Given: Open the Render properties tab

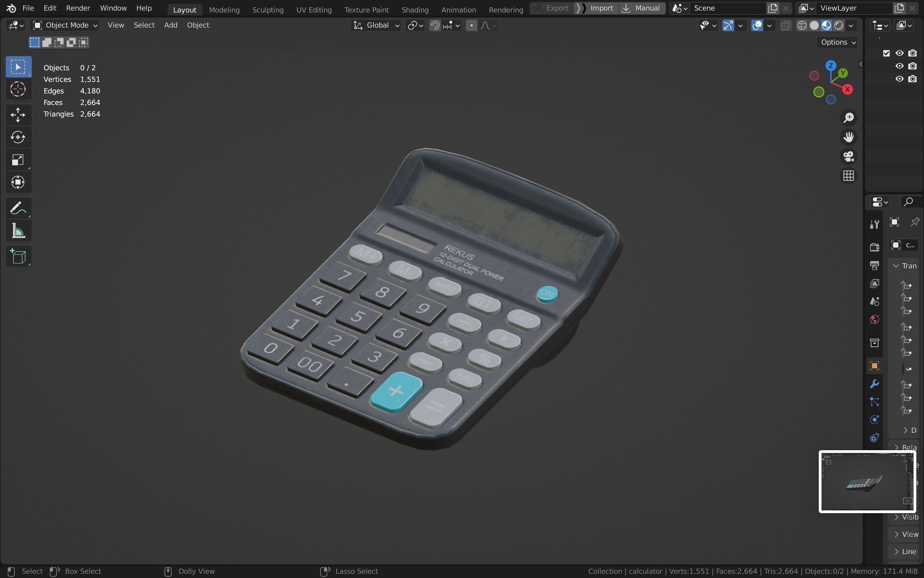Looking at the screenshot, I should click(x=874, y=247).
